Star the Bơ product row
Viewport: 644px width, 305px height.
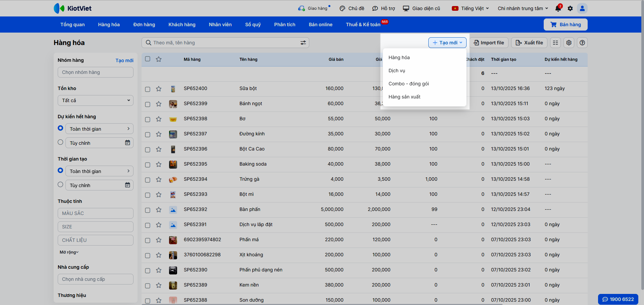click(x=159, y=119)
